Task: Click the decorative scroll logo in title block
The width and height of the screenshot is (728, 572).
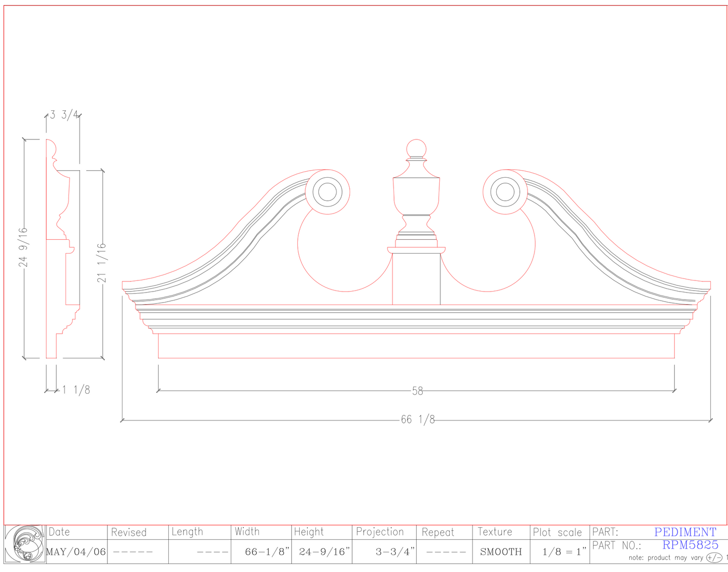Action: pyautogui.click(x=24, y=544)
